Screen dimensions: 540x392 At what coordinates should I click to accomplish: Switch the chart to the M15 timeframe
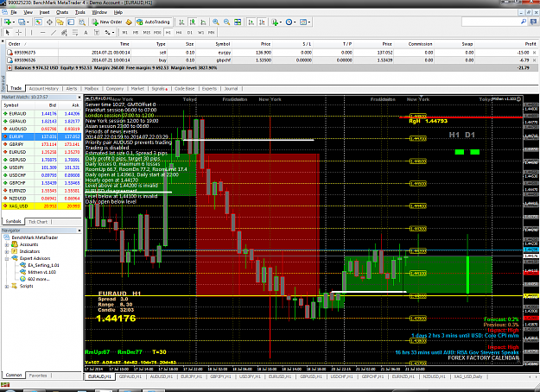pyautogui.click(x=147, y=32)
